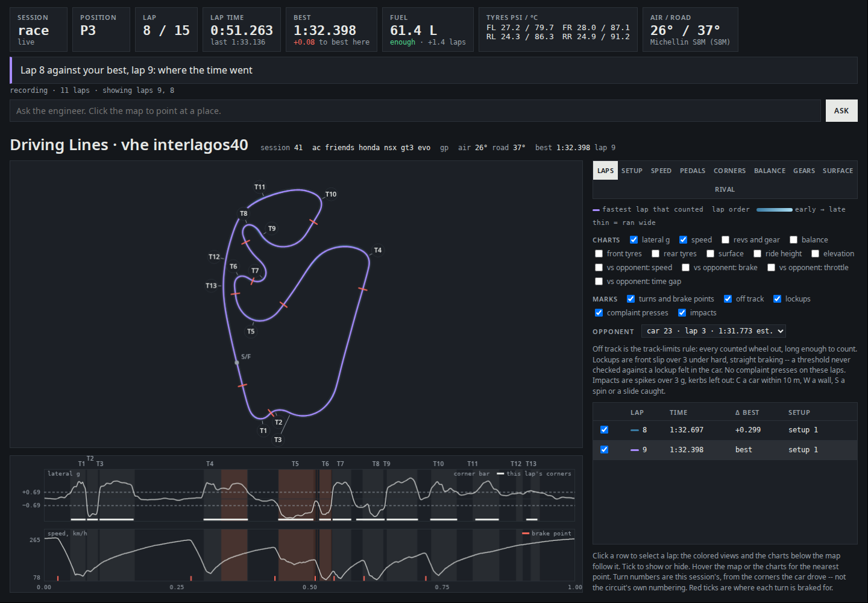Tick vs opponent: time gap checkbox
This screenshot has width=868, height=603.
[x=599, y=282]
